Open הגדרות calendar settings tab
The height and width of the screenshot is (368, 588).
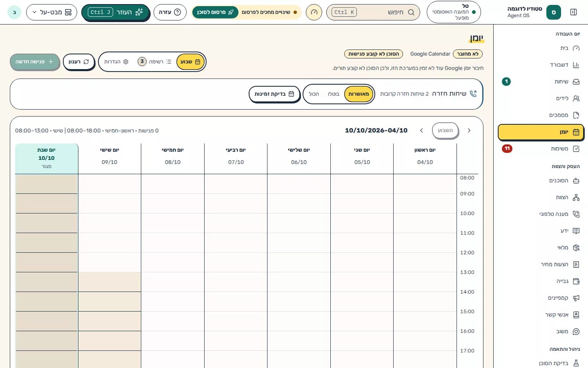click(116, 62)
